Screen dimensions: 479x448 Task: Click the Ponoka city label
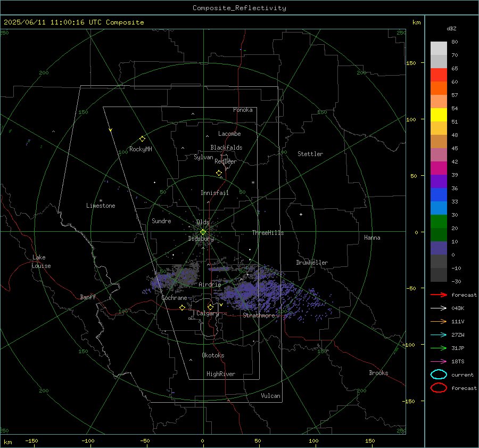(x=243, y=110)
